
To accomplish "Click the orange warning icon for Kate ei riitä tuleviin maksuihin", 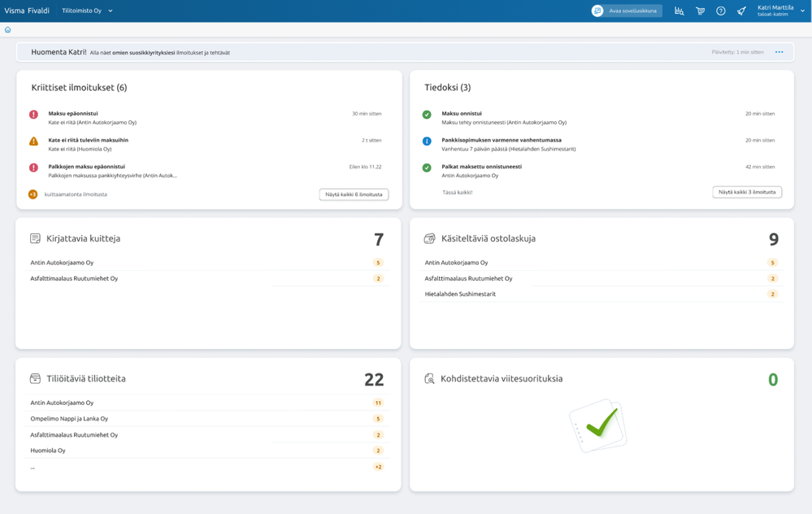I will tap(33, 141).
